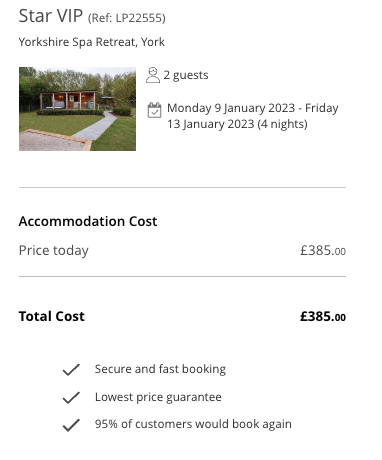
Task: Click the 2 guests label
Action: 186,75
